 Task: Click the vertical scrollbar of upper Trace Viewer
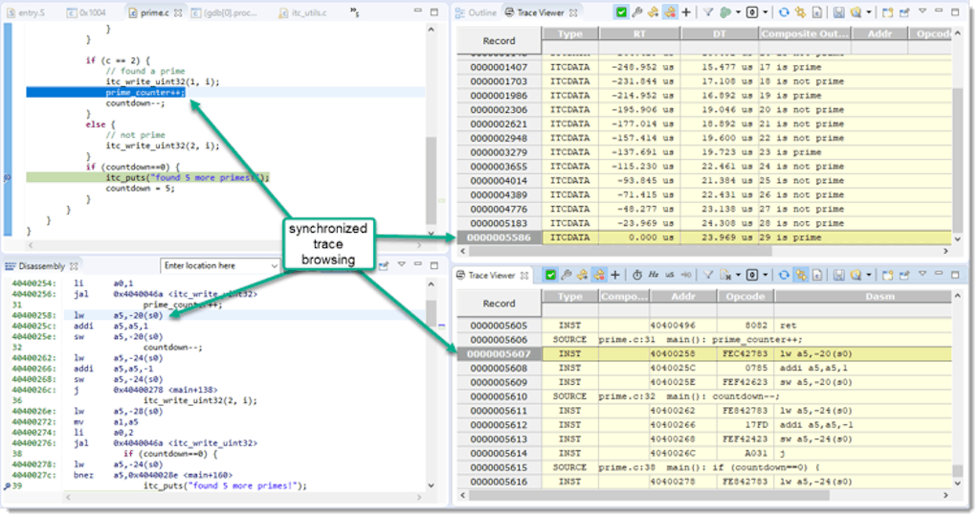[957, 160]
